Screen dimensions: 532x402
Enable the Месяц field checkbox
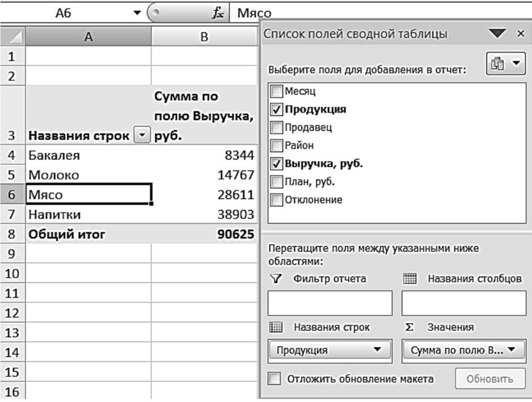[276, 92]
